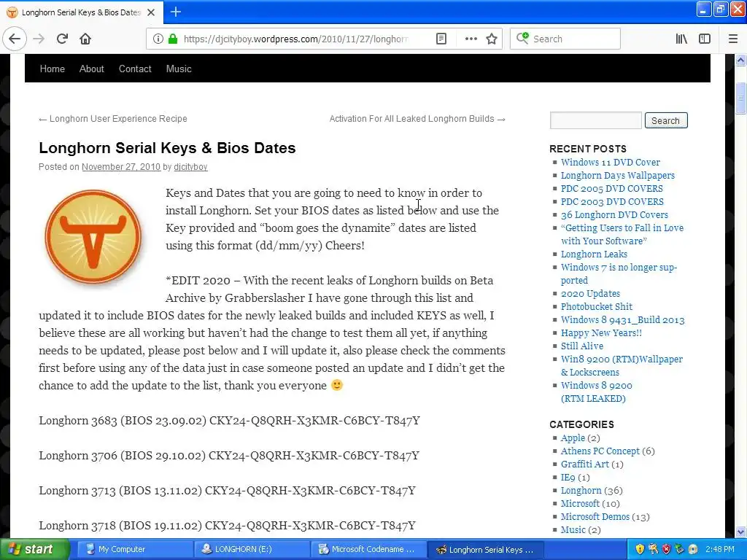Open the Athens PC Concept category
Viewport: 747px width, 560px height.
(600, 451)
